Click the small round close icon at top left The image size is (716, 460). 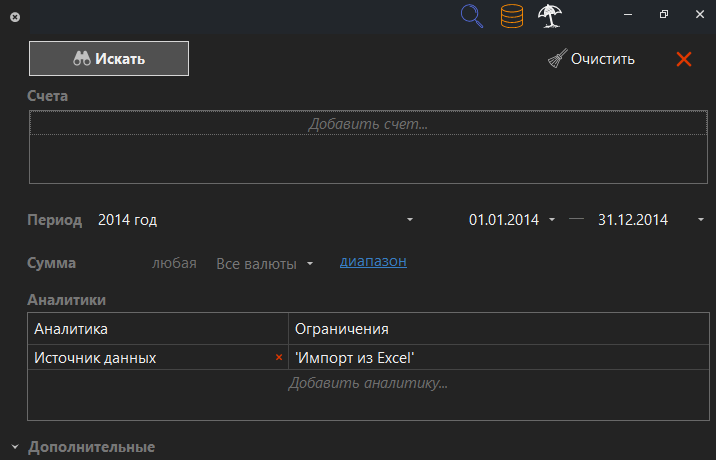(15, 17)
